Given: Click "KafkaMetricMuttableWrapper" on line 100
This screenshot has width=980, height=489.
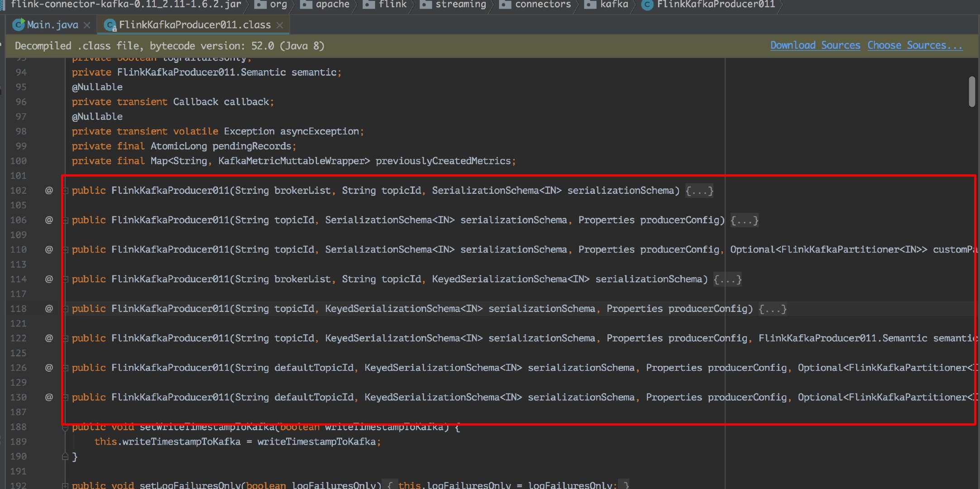Looking at the screenshot, I should [x=291, y=161].
